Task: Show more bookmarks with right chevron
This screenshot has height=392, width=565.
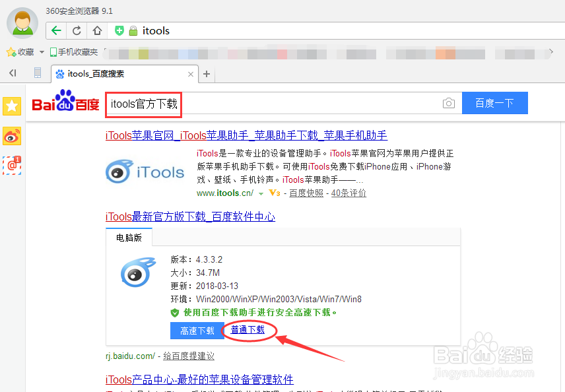Action: [x=551, y=51]
